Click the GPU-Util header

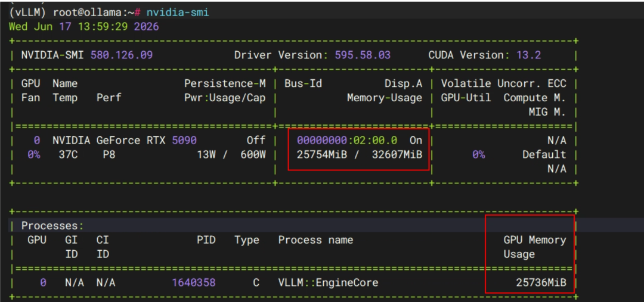[466, 98]
